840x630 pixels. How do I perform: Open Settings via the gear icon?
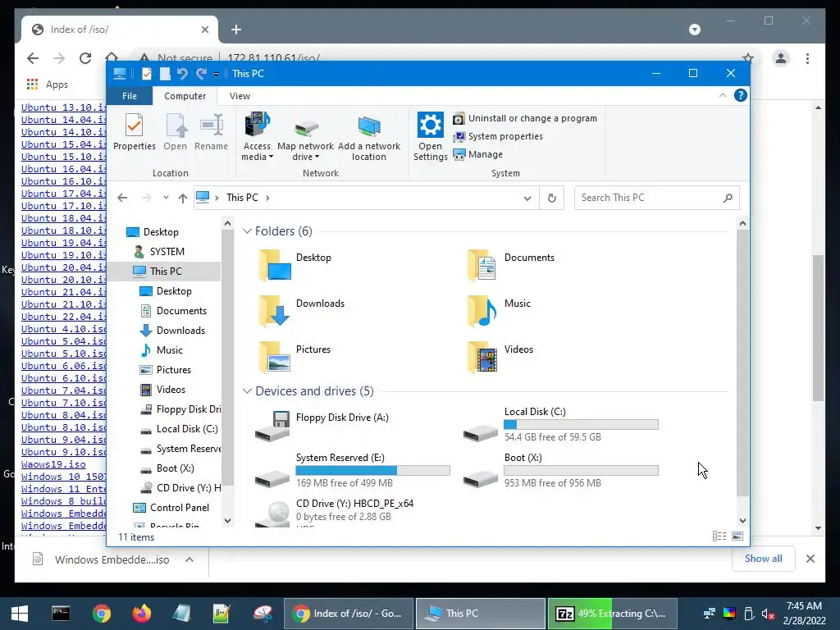430,137
